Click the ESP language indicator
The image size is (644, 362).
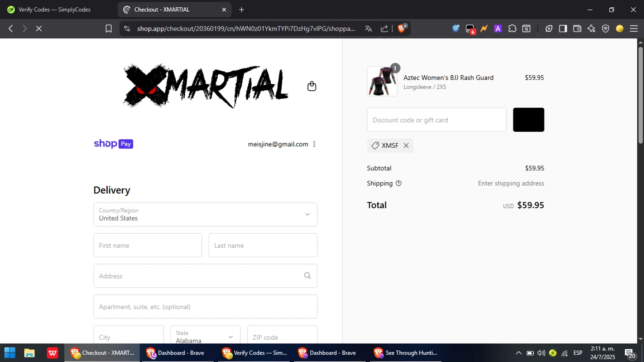(x=578, y=353)
